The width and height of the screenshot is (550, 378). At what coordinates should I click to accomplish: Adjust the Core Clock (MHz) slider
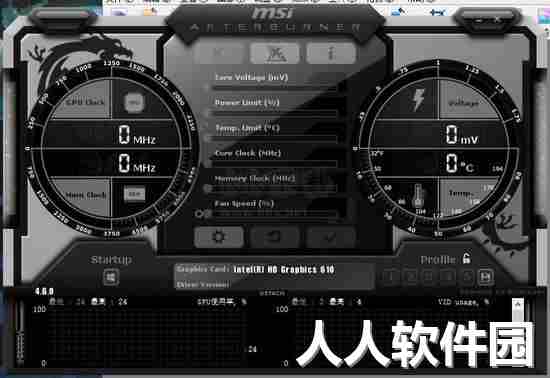(272, 163)
